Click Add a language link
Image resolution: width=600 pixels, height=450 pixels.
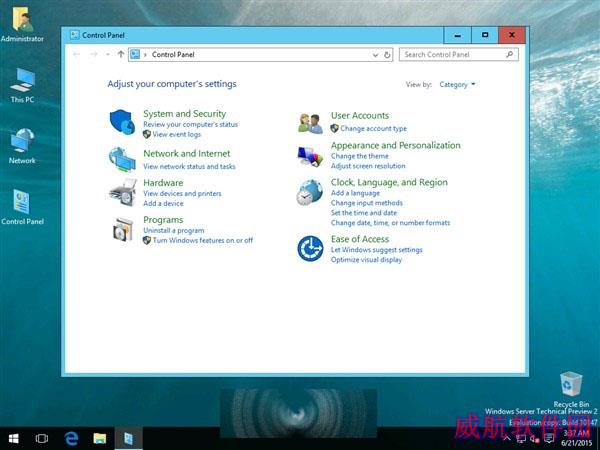point(355,193)
